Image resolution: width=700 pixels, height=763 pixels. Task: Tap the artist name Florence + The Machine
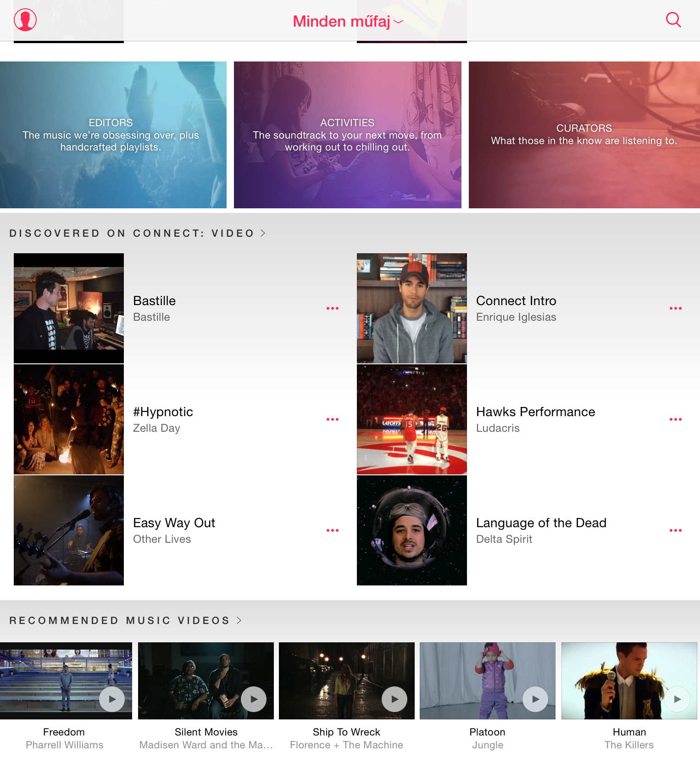(346, 745)
